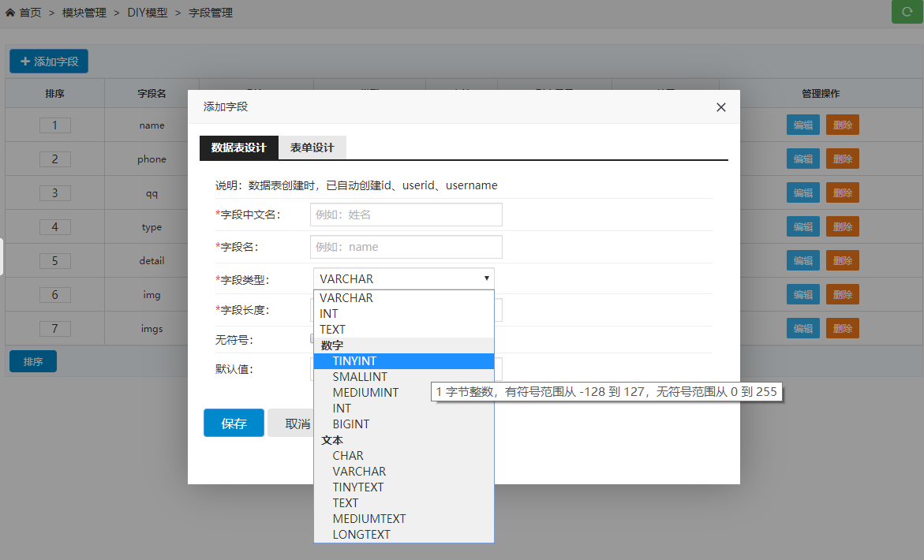Select TINYTEXT field type option
The width and height of the screenshot is (924, 560).
pyautogui.click(x=358, y=487)
